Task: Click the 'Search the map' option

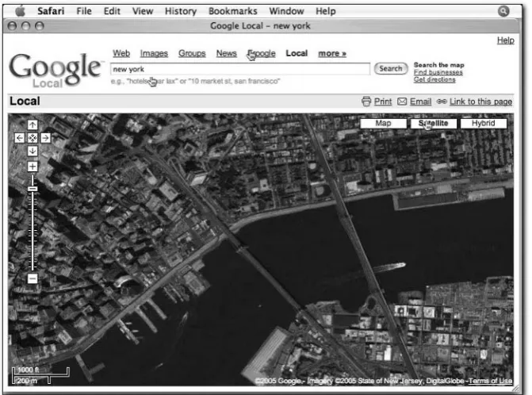Action: (438, 65)
